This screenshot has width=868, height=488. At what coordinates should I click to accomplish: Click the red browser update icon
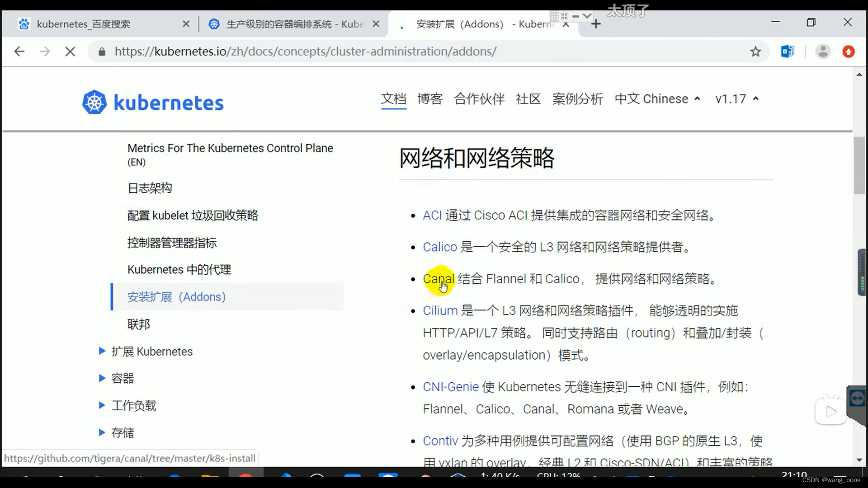click(x=849, y=52)
